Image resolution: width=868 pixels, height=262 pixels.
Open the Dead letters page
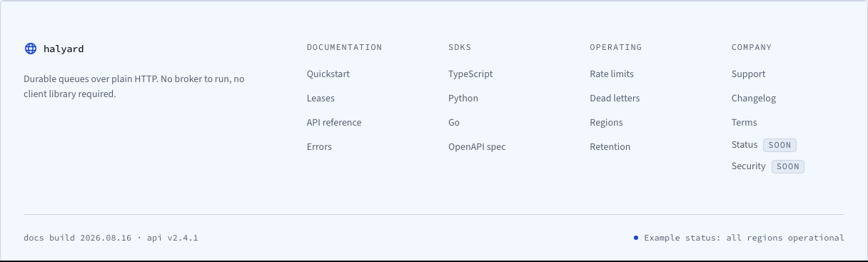pos(615,99)
